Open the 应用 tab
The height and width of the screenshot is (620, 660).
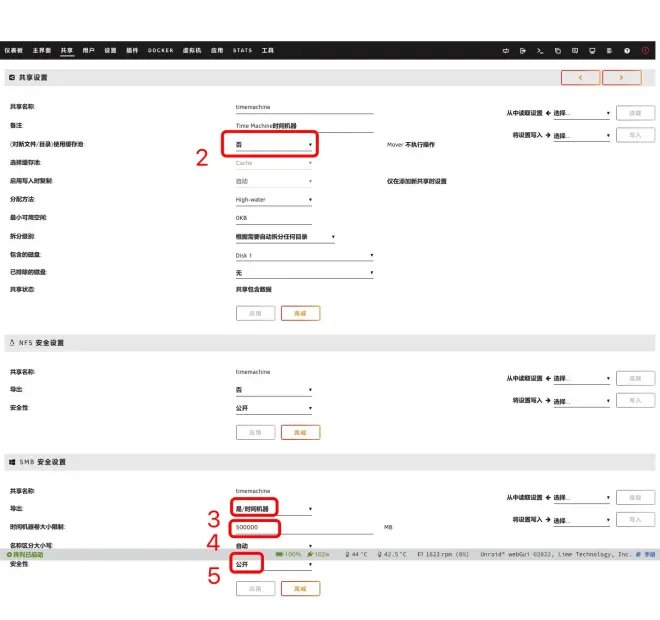pyautogui.click(x=217, y=51)
